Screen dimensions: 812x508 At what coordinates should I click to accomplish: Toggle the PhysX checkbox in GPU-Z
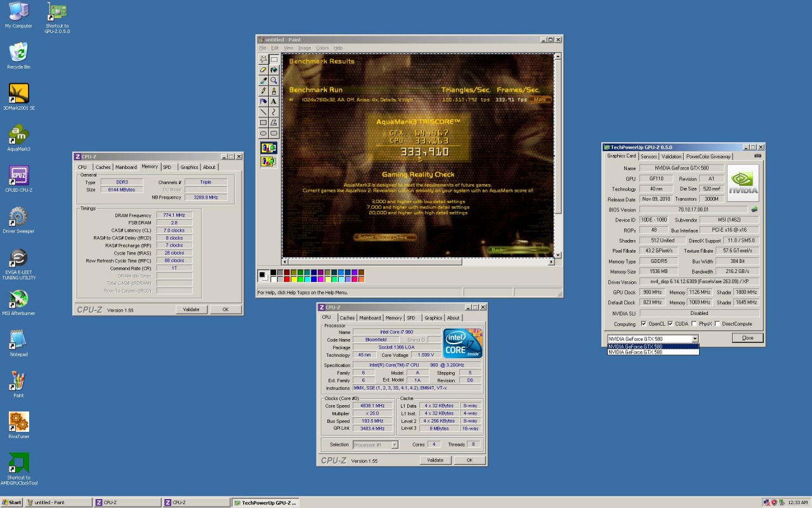(694, 324)
